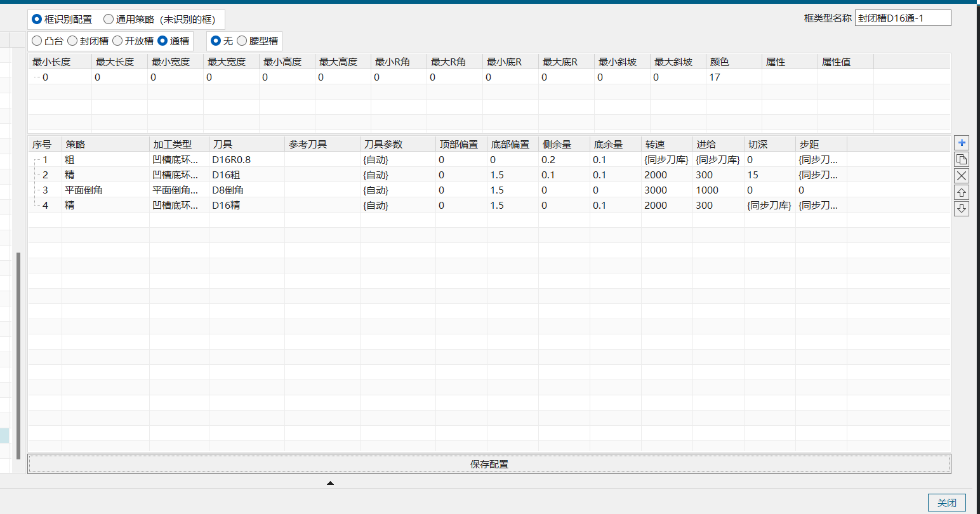Click 保存配置 button
Image resolution: width=980 pixels, height=514 pixels.
(489, 464)
